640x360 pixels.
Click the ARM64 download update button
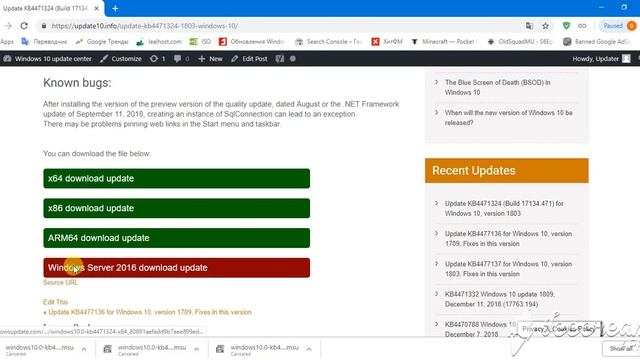pos(176,238)
